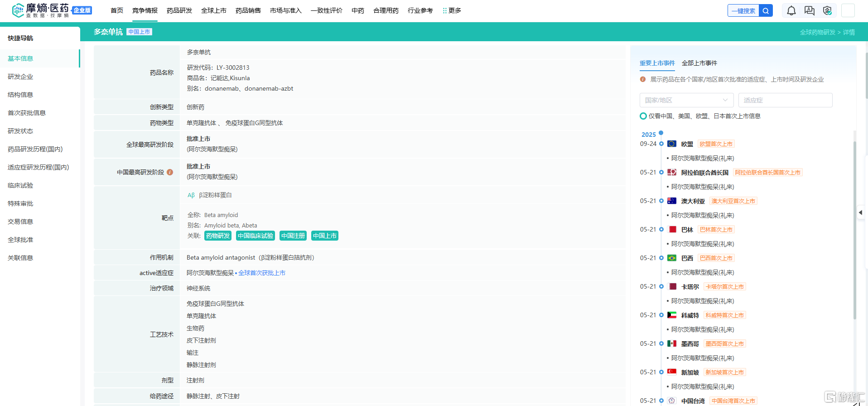Open the translation chat bubble icon
This screenshot has width=868, height=406.
click(x=810, y=10)
